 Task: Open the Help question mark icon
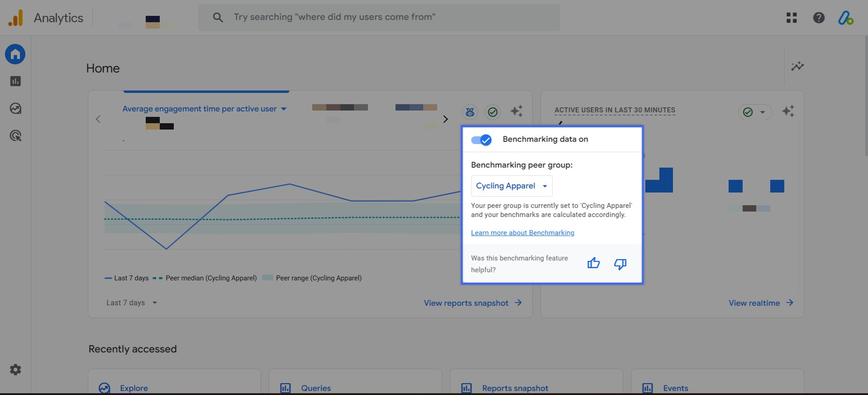coord(819,18)
